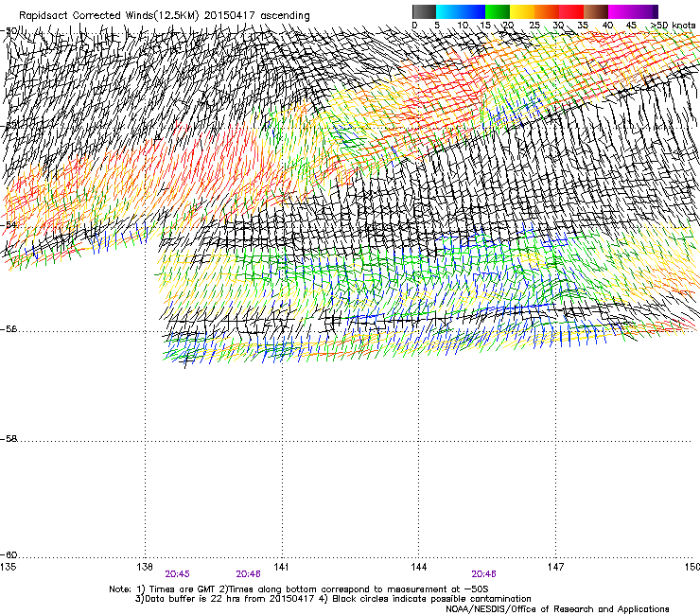Click longitude label '138'

click(x=145, y=567)
